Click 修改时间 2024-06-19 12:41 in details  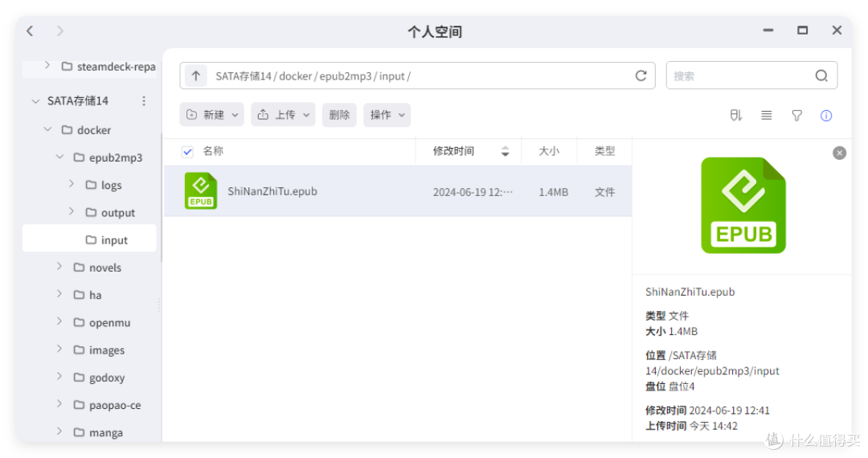pyautogui.click(x=707, y=411)
